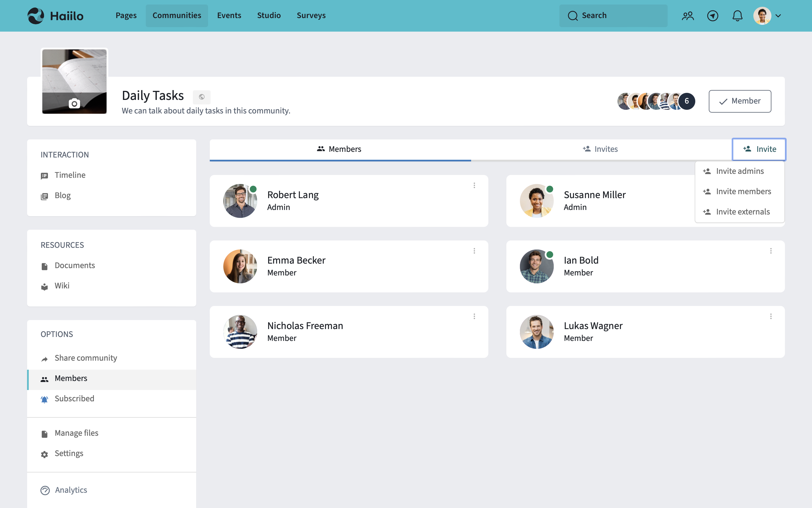Click the user profile avatar in header
Viewport: 812px width, 508px height.
(x=762, y=16)
